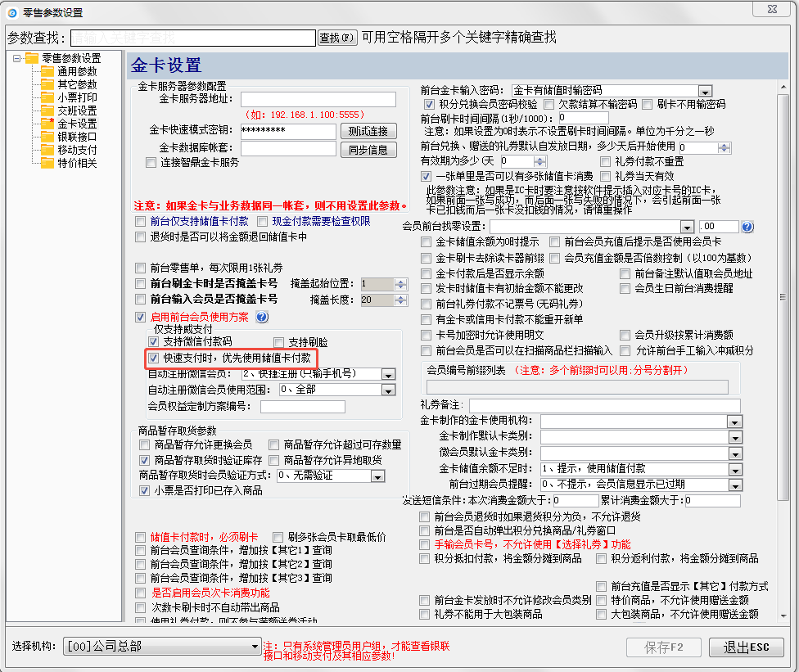Screen dimensions: 799x672
Task: Increase the 掩盖长度 spinner value
Action: pyautogui.click(x=401, y=298)
